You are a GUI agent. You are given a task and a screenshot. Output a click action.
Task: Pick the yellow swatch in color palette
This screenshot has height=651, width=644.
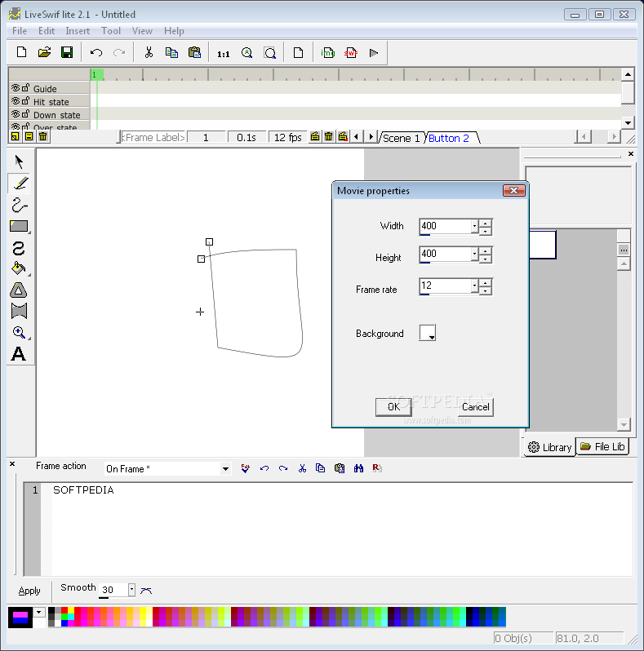coord(71,610)
